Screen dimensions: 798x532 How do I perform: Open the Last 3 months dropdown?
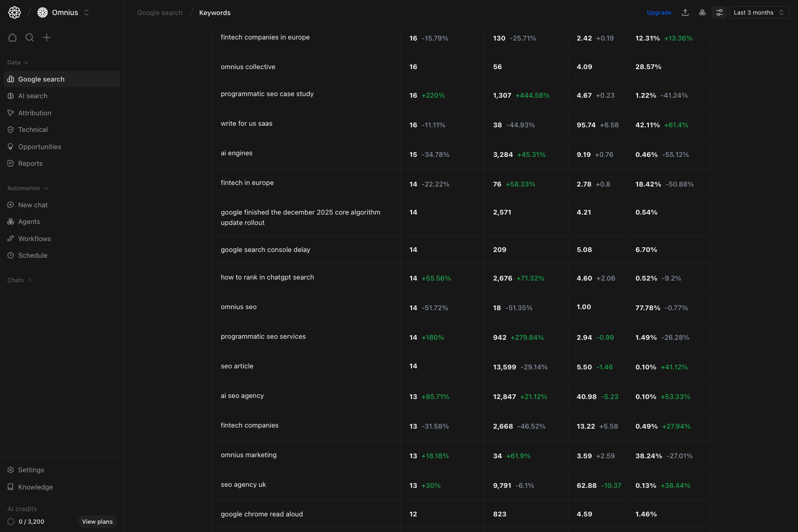759,12
